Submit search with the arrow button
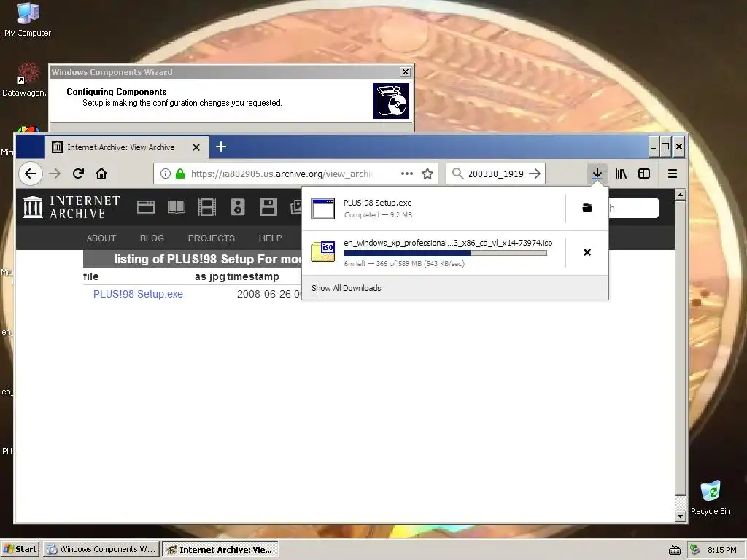 535,174
